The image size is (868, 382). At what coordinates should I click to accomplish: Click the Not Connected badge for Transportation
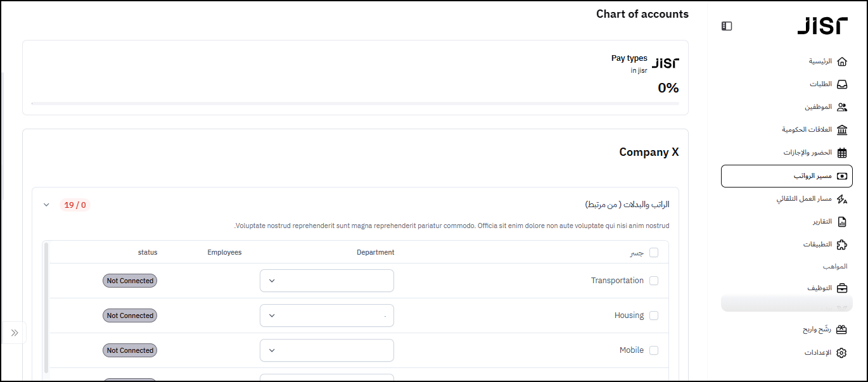point(130,281)
